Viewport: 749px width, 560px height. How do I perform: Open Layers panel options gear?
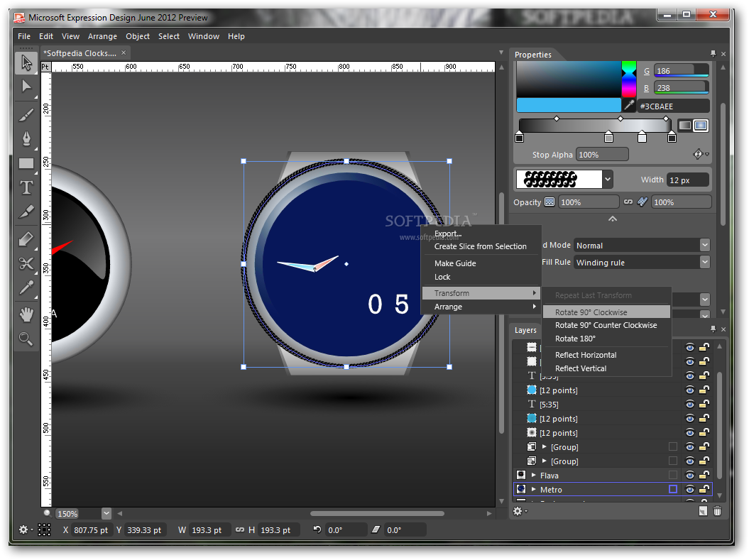[x=520, y=511]
